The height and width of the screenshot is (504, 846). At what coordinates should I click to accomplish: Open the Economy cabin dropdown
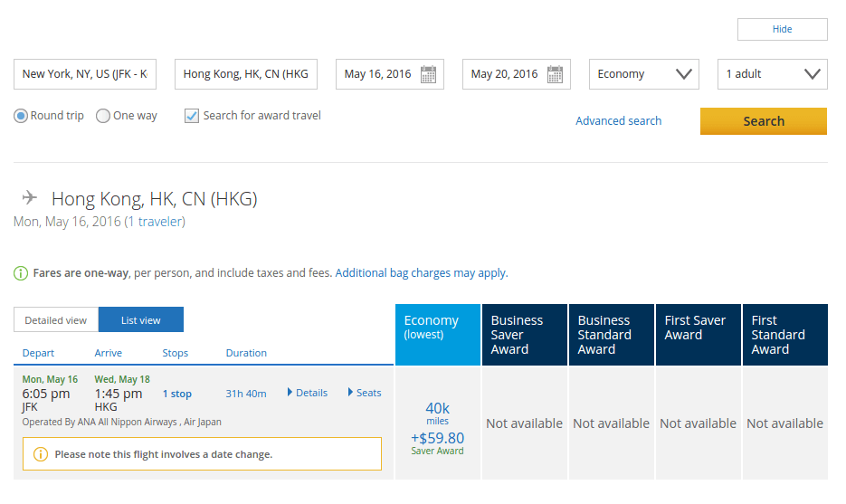(643, 74)
